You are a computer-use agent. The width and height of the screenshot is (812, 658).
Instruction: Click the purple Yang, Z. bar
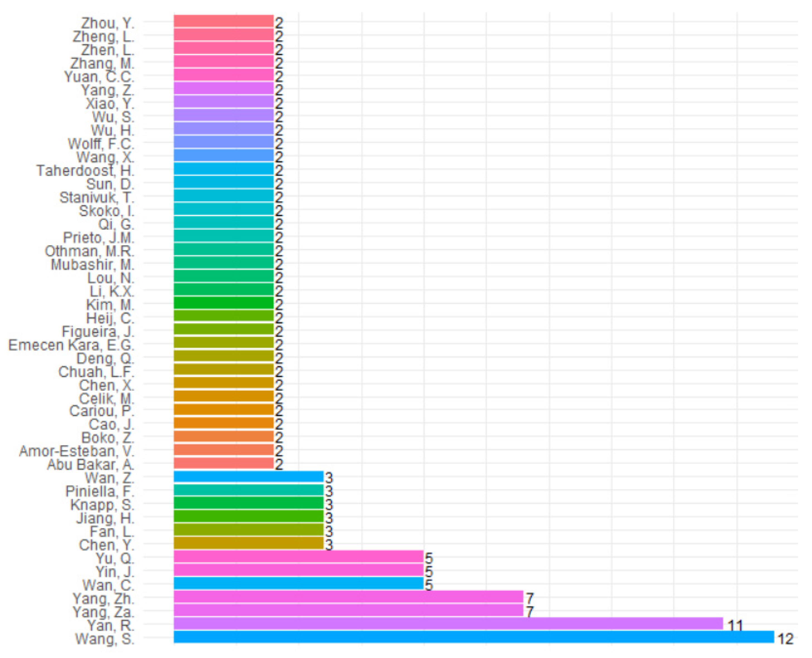pos(224,88)
